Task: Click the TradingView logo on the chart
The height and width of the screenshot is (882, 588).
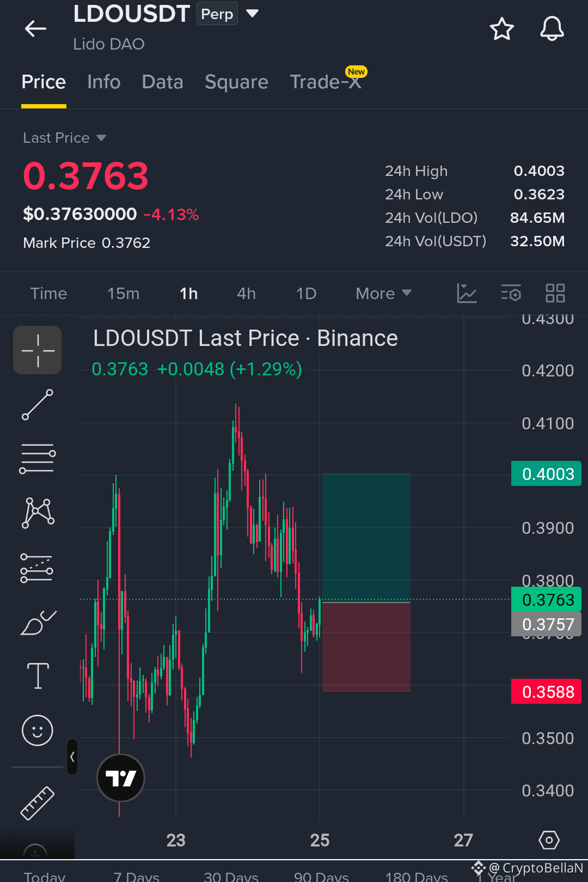Action: click(121, 778)
